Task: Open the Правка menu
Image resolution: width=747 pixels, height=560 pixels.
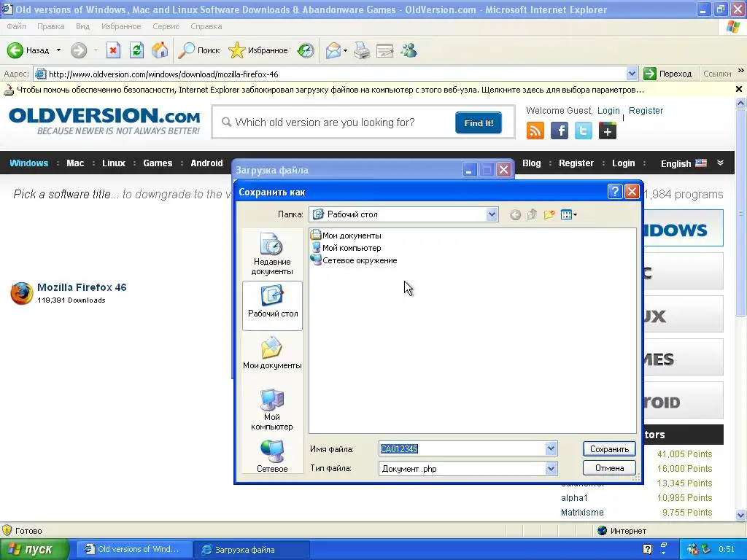Action: click(x=51, y=26)
